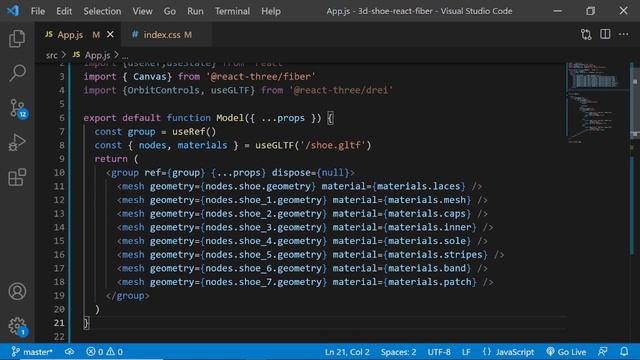
Task: Start Go Live server
Action: point(566,352)
